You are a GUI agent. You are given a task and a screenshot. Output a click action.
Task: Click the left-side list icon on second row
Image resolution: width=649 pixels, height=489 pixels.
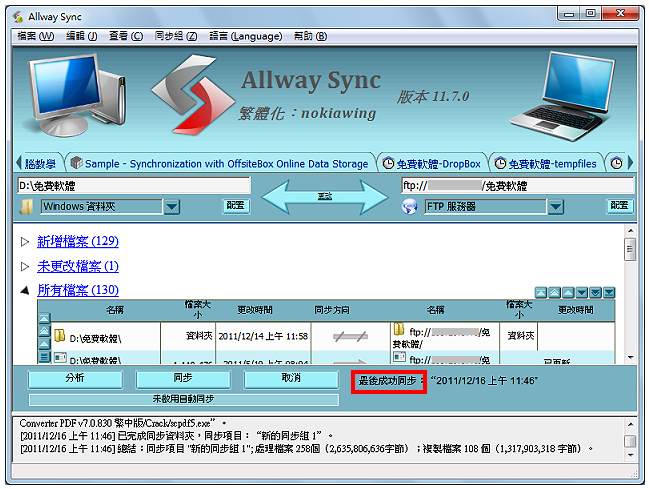point(44,357)
